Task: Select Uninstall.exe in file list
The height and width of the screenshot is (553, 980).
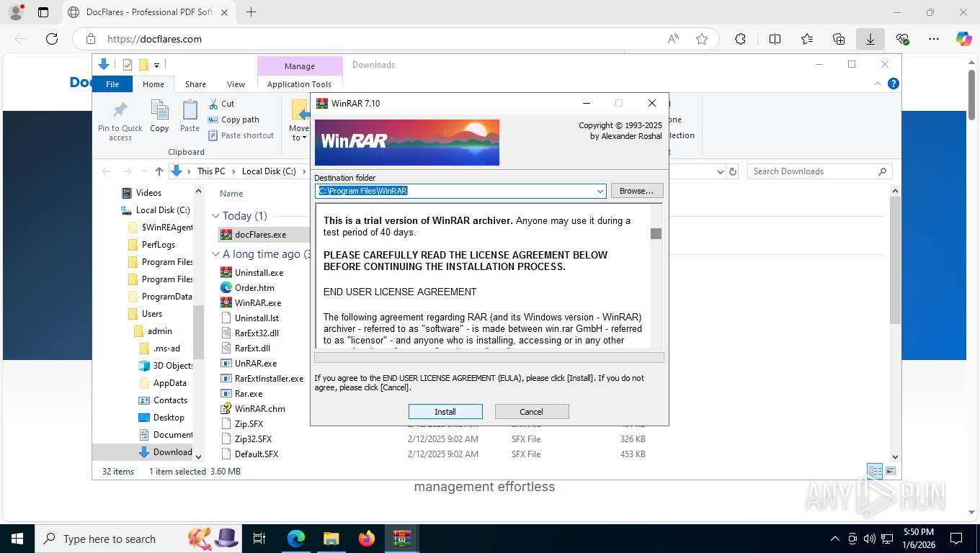Action: (259, 273)
